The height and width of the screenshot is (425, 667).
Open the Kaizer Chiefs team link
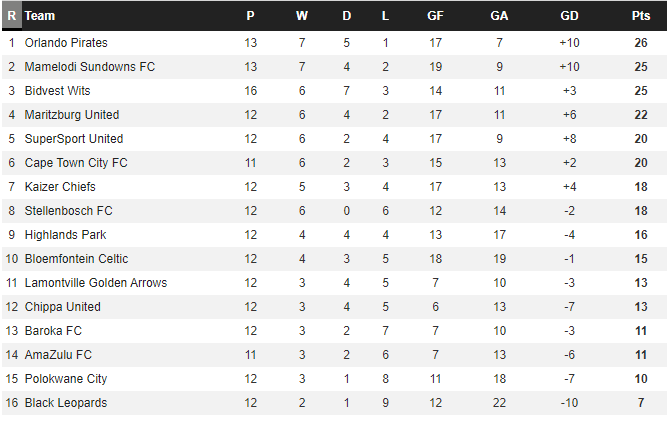(60, 187)
